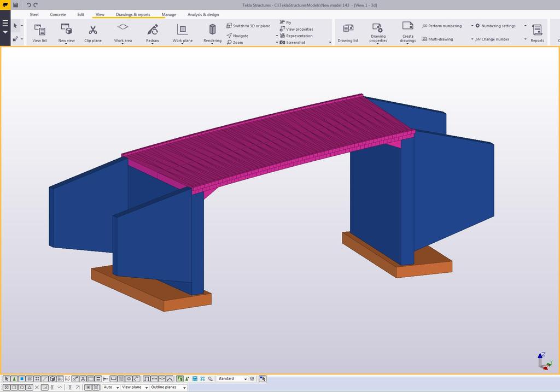Toggle snap to circle center points
Viewport: 560px width, 392px height.
click(x=22, y=388)
